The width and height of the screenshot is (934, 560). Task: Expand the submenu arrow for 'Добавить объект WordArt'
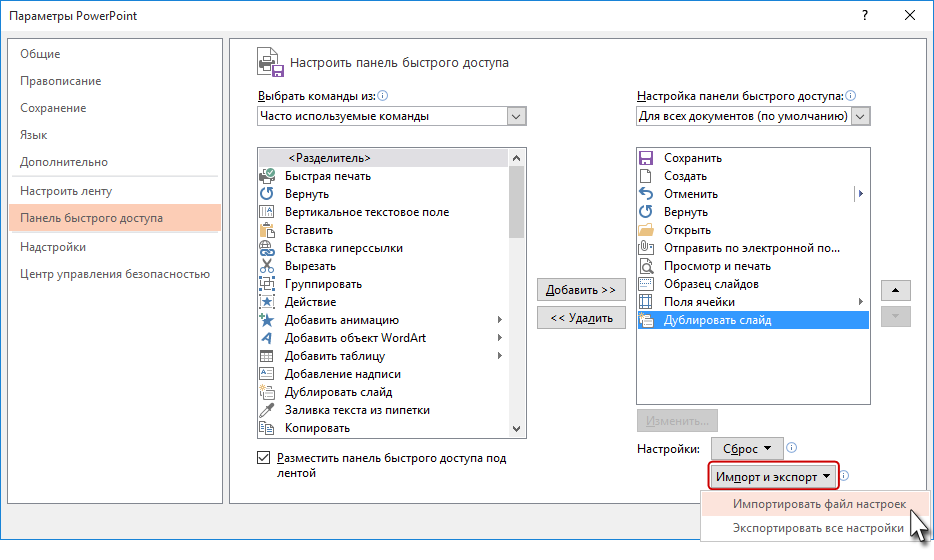(x=500, y=338)
